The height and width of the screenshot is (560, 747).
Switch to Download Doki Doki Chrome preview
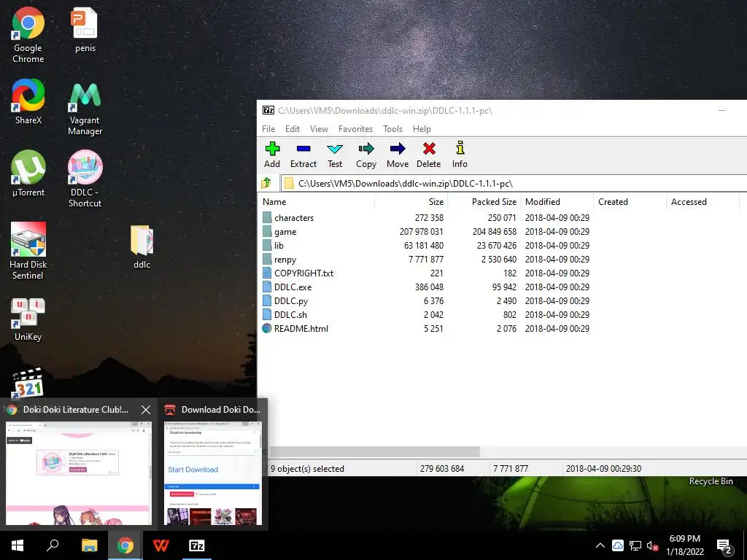(x=213, y=472)
